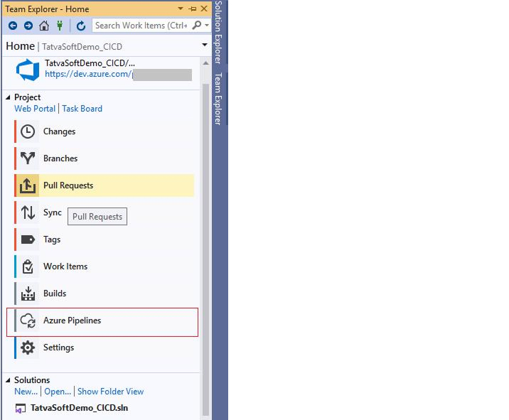Click the Azure DevOps logo icon
Image resolution: width=509 pixels, height=420 pixels.
(28, 70)
